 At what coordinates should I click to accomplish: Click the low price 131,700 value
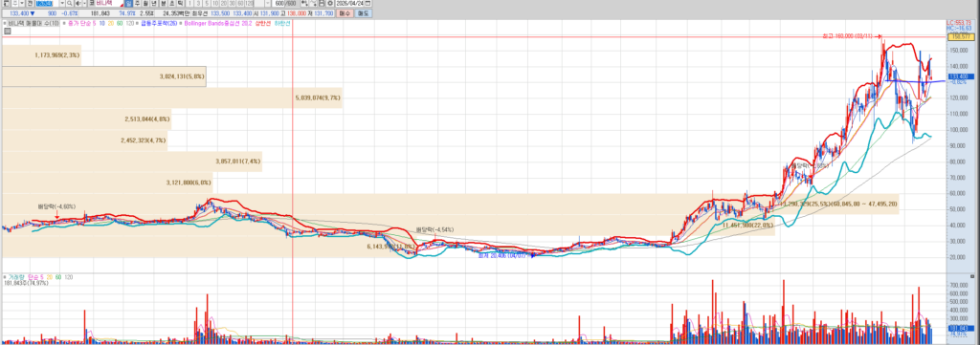click(323, 13)
